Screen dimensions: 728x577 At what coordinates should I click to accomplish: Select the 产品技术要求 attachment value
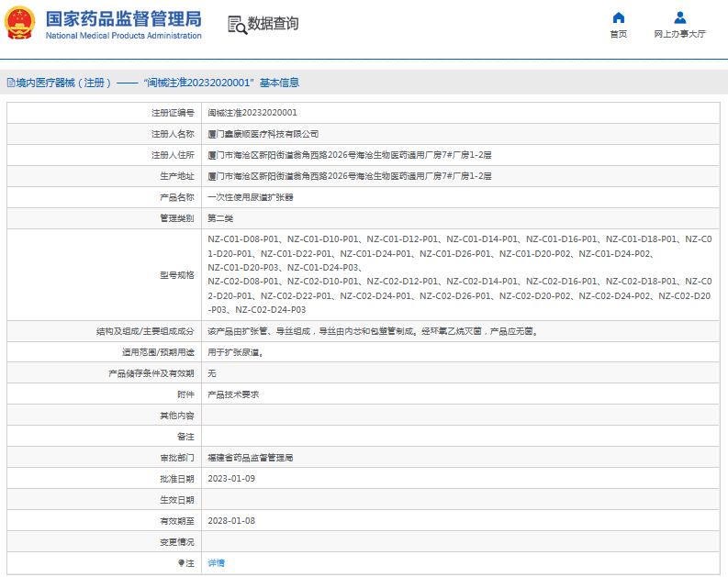coord(233,394)
